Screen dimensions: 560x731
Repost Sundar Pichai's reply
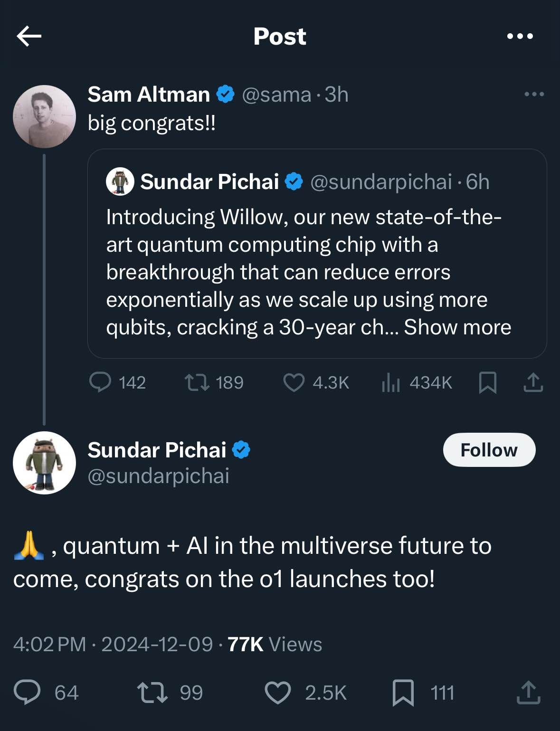152,692
